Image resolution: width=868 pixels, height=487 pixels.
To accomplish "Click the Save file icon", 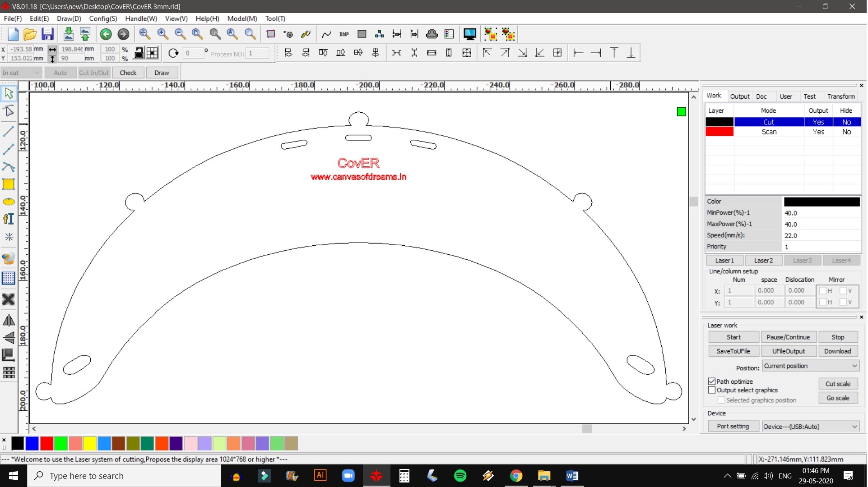I will point(47,34).
